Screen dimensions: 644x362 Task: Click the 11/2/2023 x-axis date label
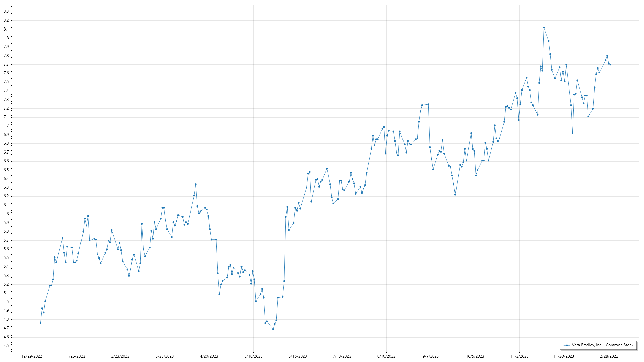(x=519, y=356)
